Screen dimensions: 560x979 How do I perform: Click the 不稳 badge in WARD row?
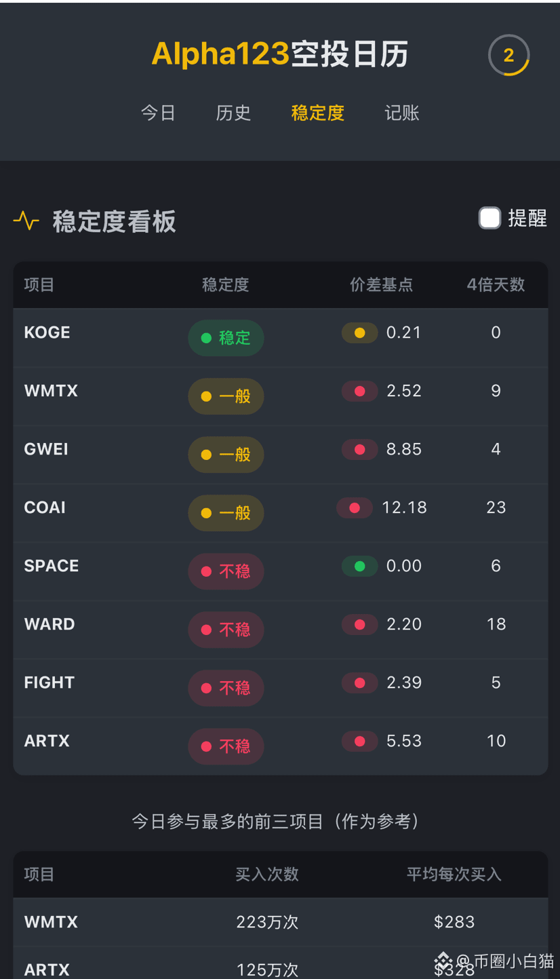pyautogui.click(x=226, y=630)
